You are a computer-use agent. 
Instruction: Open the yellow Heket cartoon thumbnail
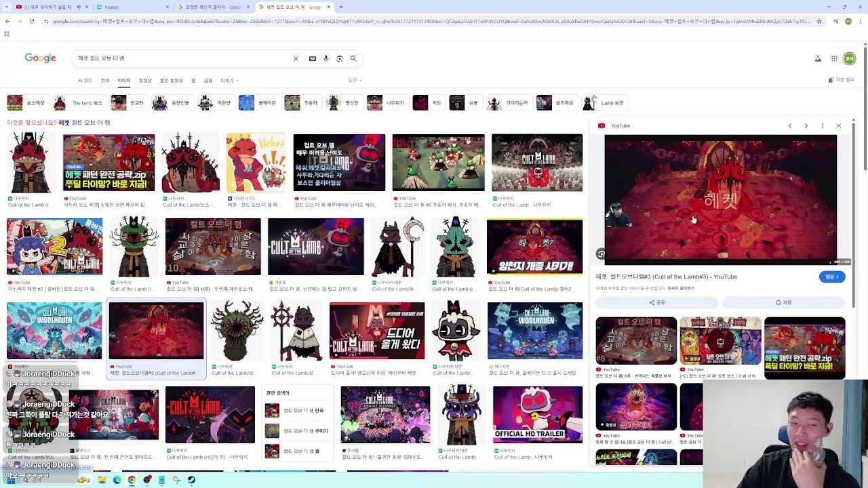click(256, 163)
